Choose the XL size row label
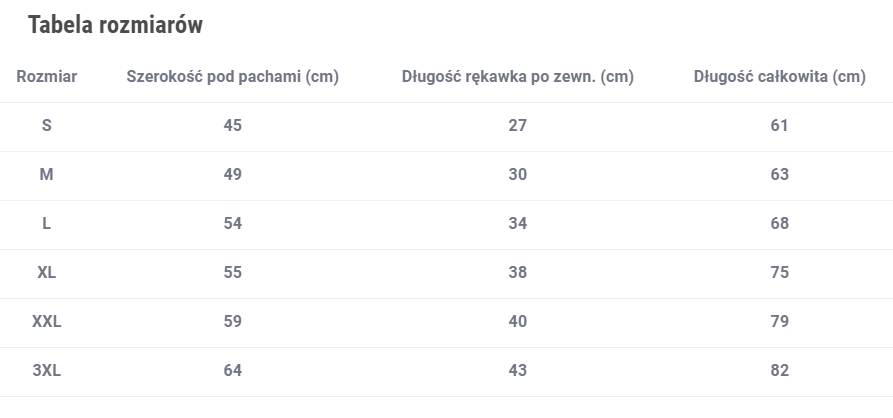The height and width of the screenshot is (418, 893). 47,273
